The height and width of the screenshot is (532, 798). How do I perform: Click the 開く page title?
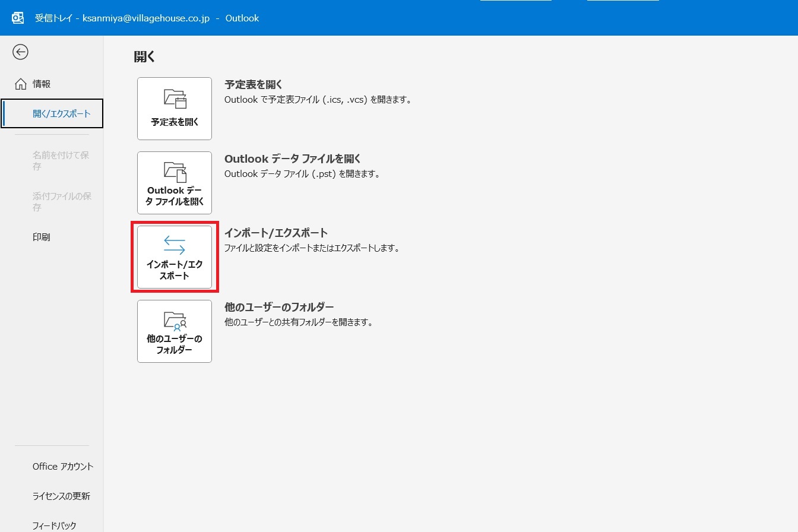[x=144, y=57]
